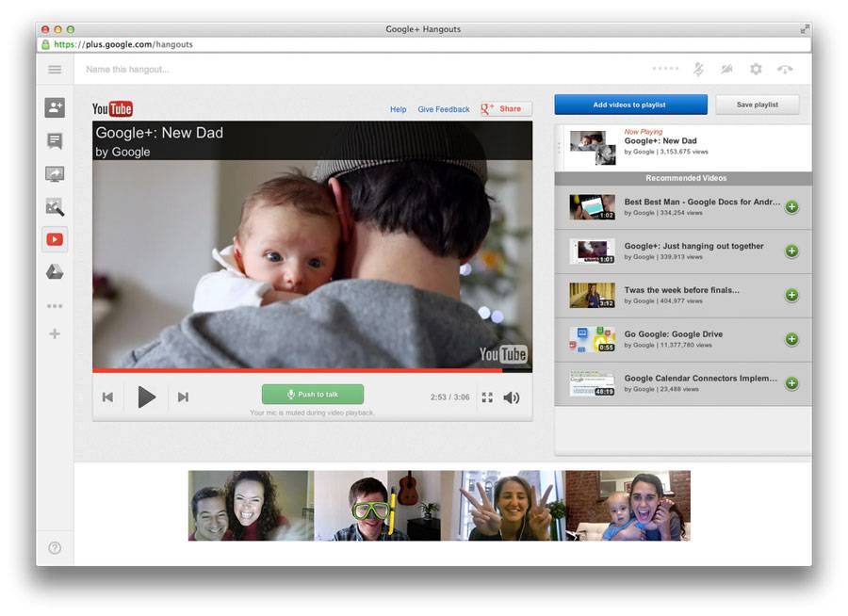Add Twas the week before finals video
The width and height of the screenshot is (848, 616).
[x=791, y=296]
